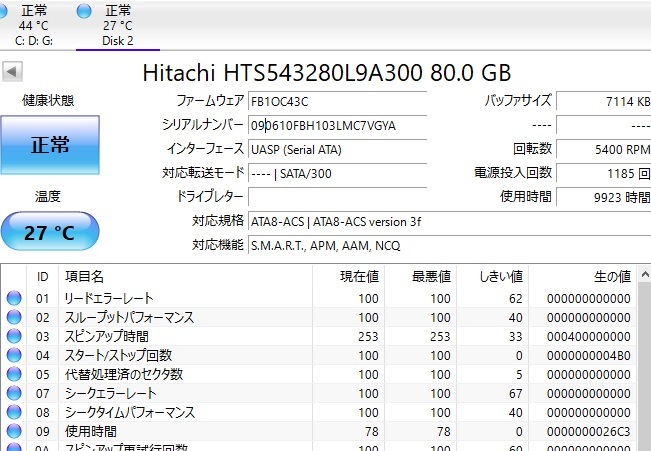Click current value 253 for spin-up time
This screenshot has width=651, height=451.
coord(368,337)
